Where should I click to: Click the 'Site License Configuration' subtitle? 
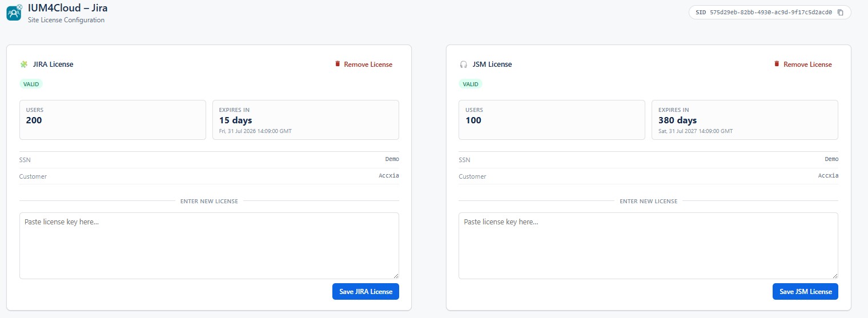click(x=66, y=20)
